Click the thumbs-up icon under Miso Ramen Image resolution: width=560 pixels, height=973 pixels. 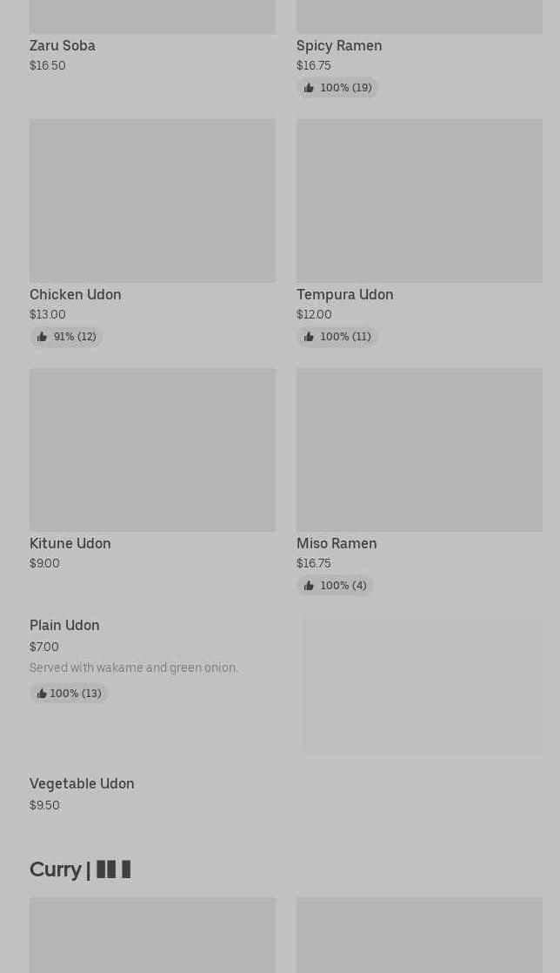pos(309,586)
